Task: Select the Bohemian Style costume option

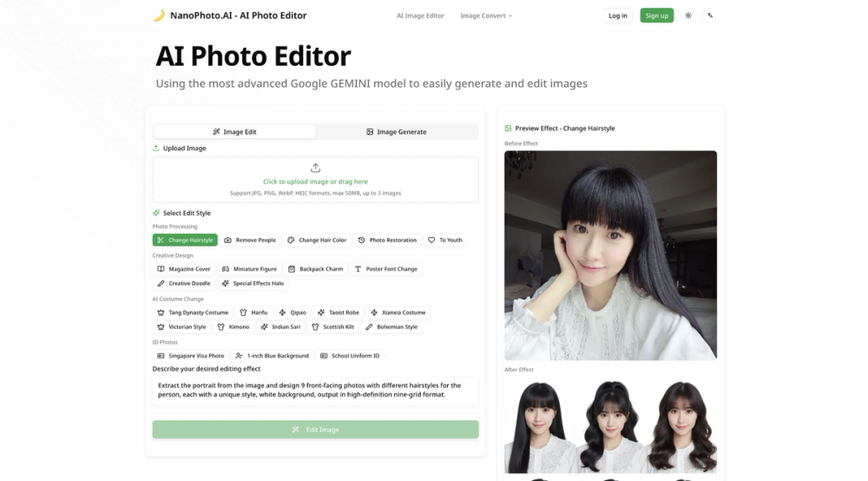Action: coord(391,327)
